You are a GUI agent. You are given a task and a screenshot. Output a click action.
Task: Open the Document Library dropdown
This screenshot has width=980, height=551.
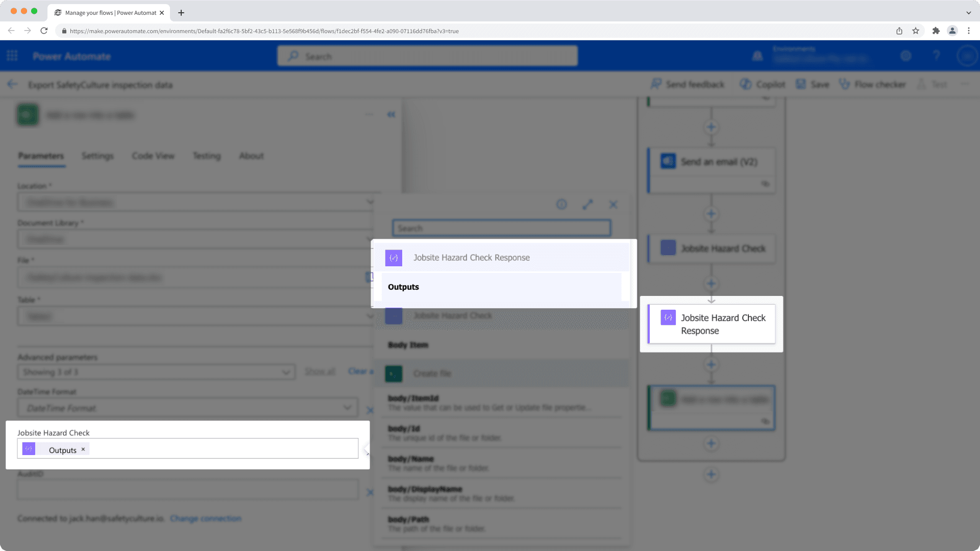click(370, 239)
